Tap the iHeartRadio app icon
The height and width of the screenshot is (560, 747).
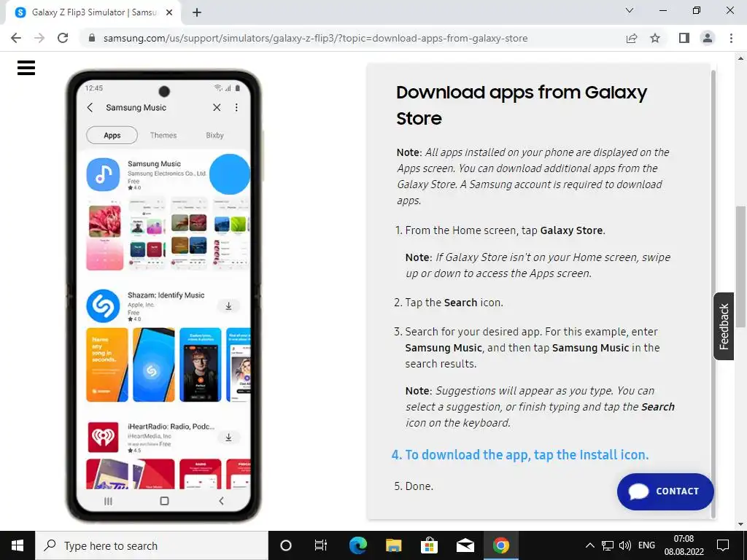click(103, 437)
